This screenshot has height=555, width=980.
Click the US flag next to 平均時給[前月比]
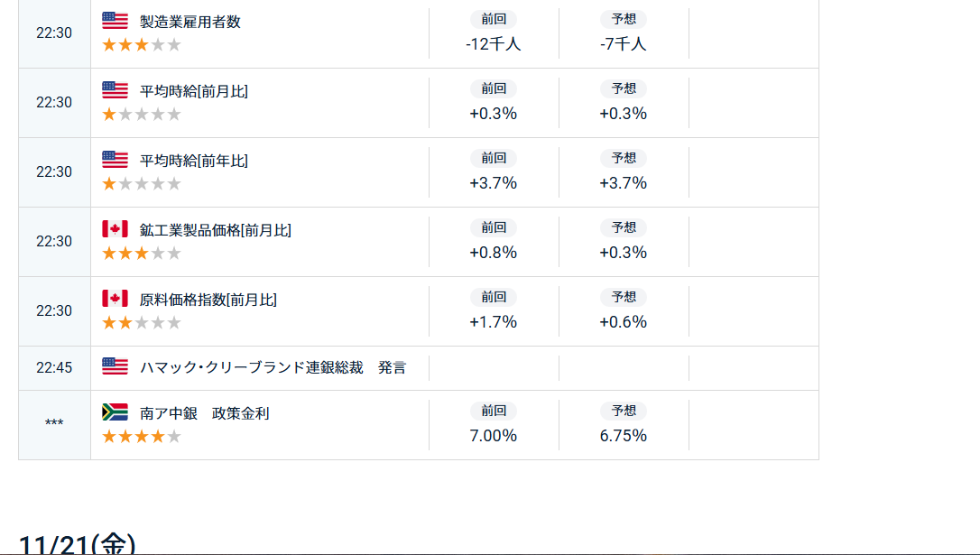pyautogui.click(x=115, y=90)
